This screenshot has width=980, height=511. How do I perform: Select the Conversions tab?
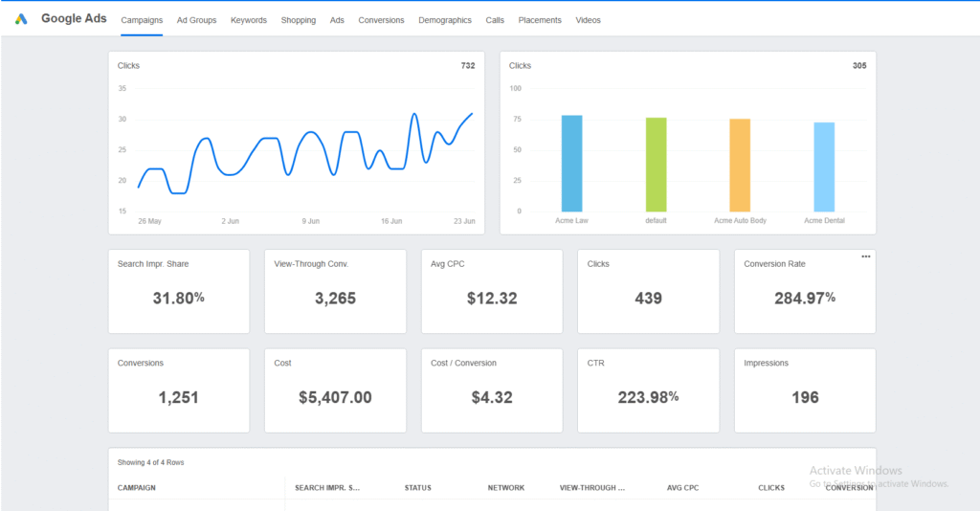point(381,20)
